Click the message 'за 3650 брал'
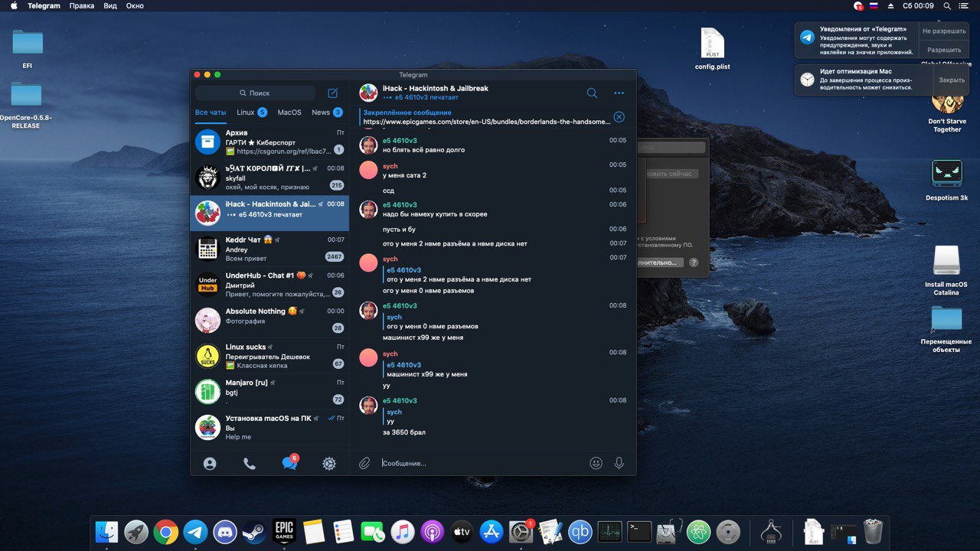Screen dimensions: 980x551 click(x=404, y=432)
